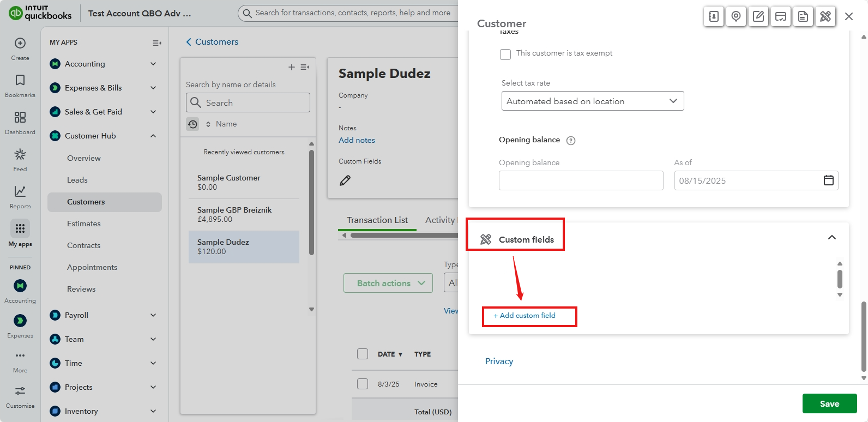This screenshot has width=868, height=422.
Task: Click the recently viewed history icon
Action: pos(193,124)
